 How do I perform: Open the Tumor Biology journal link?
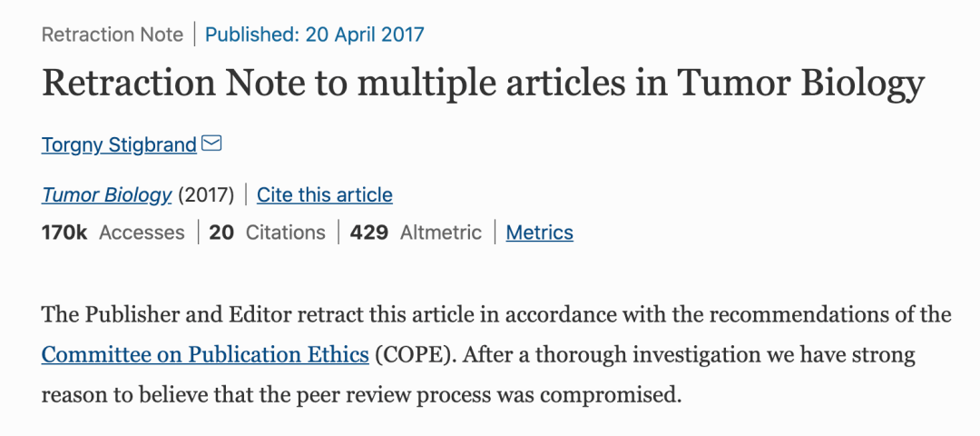click(x=106, y=194)
